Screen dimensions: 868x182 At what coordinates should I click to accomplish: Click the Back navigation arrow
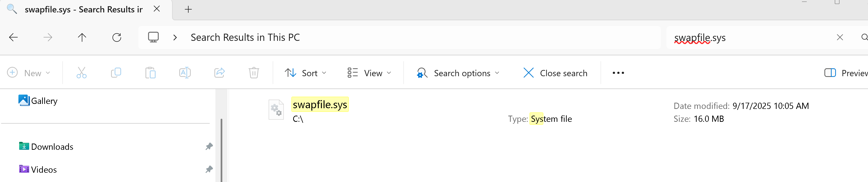[13, 37]
